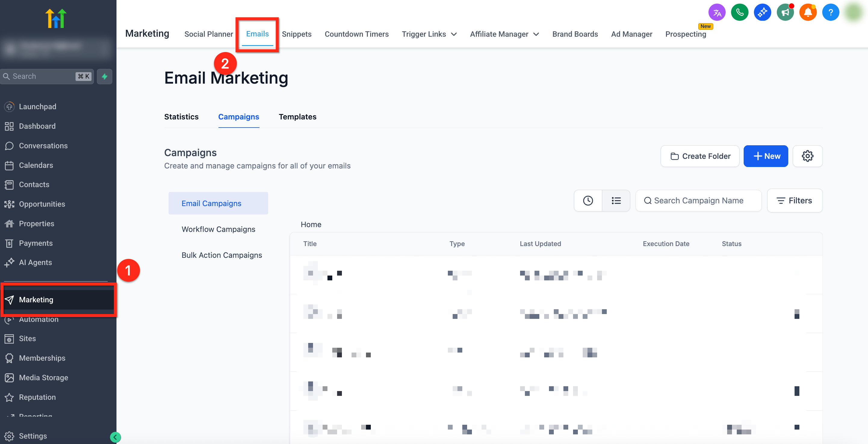
Task: Click the green lightning quick-actions icon
Action: click(x=104, y=76)
